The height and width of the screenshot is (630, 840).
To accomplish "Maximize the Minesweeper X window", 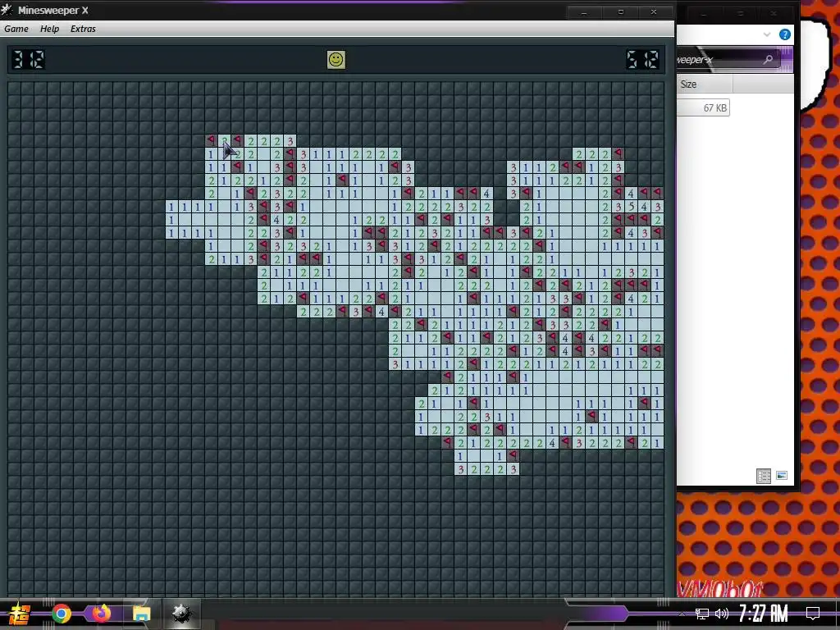I will click(x=620, y=11).
